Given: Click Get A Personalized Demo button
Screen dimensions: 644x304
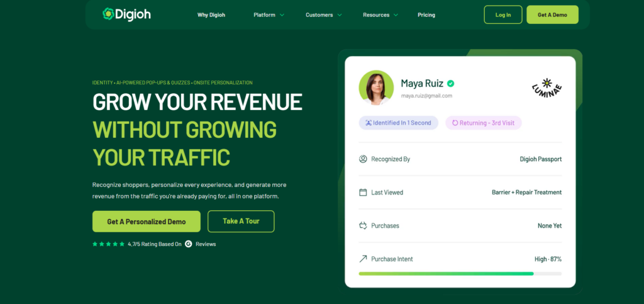Looking at the screenshot, I should point(146,222).
